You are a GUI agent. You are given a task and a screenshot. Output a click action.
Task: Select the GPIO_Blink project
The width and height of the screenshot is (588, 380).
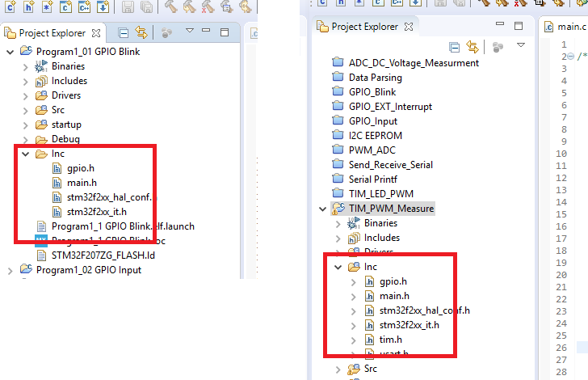[372, 92]
